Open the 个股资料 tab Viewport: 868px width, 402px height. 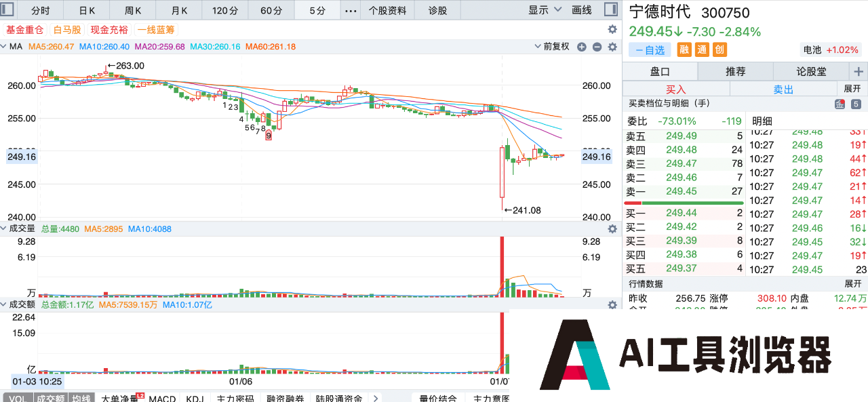pyautogui.click(x=387, y=10)
